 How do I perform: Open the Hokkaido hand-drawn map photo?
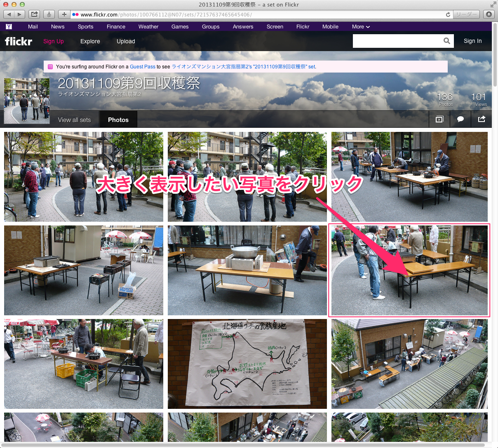[x=247, y=364]
